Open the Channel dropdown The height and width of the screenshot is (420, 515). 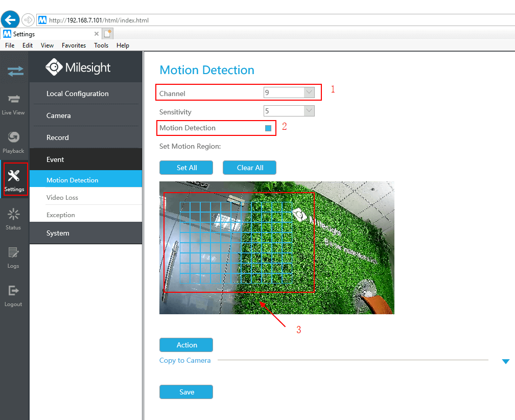tap(309, 92)
